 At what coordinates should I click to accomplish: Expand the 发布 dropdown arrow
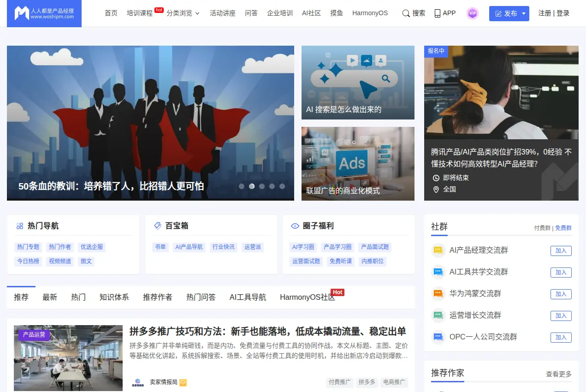tap(524, 13)
